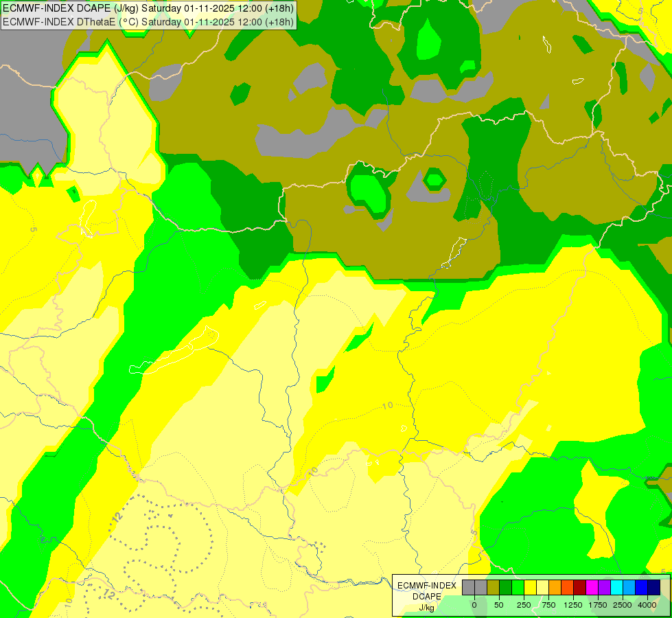Click the legend value 1750

[598, 605]
